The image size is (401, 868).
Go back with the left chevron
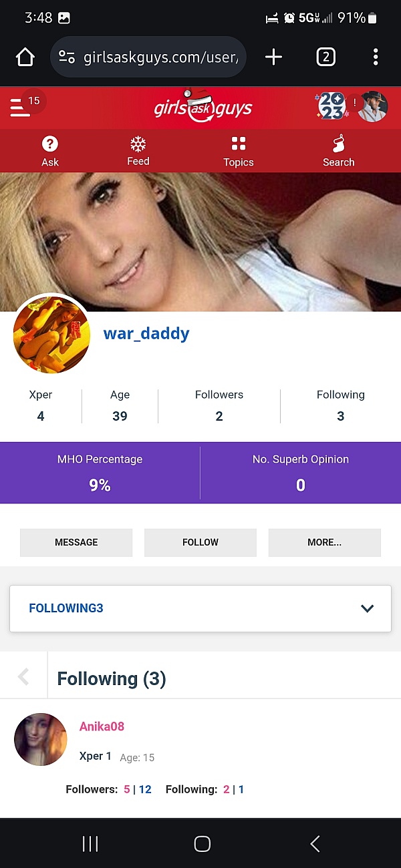point(23,677)
